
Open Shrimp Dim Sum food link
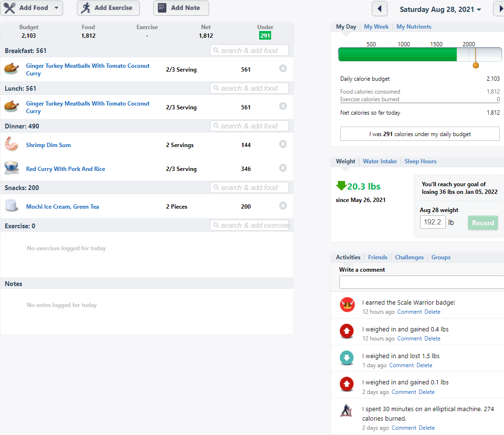pos(48,145)
